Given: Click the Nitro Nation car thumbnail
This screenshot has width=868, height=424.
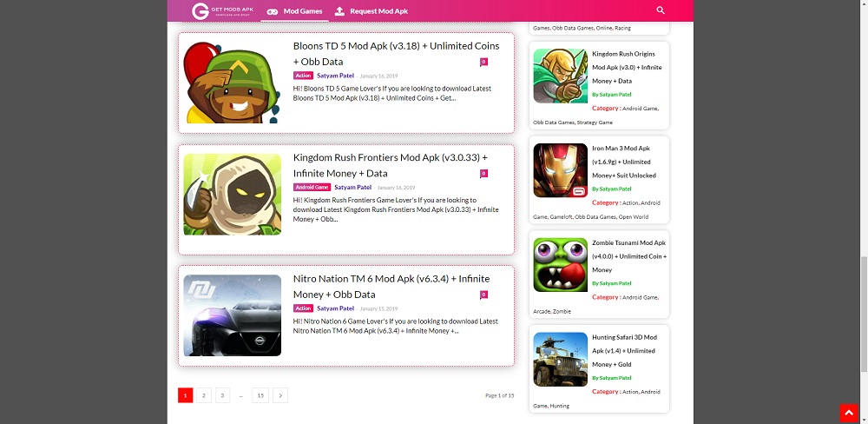Looking at the screenshot, I should tap(232, 315).
